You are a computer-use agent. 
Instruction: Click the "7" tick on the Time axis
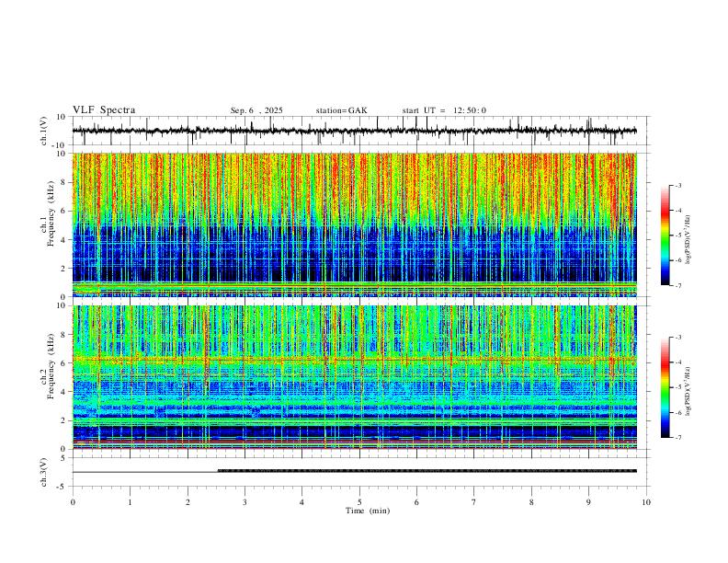point(474,502)
